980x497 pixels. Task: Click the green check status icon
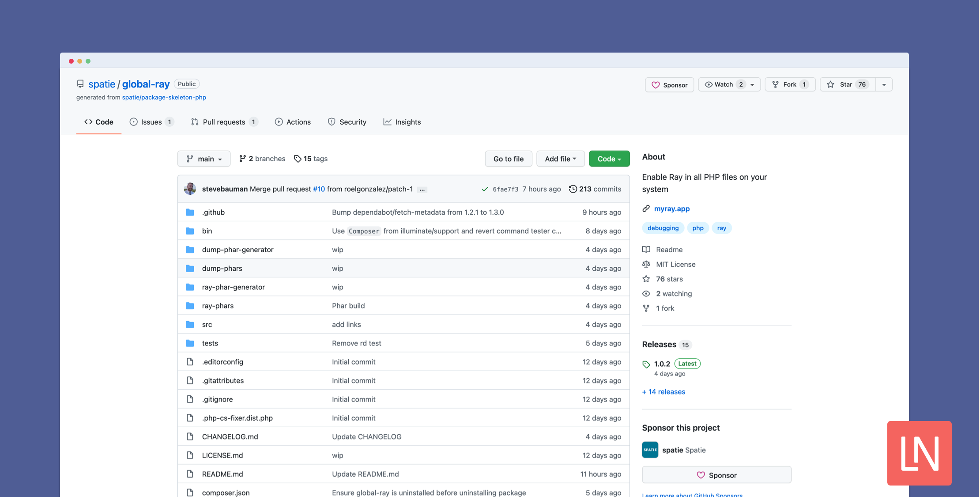click(x=485, y=189)
